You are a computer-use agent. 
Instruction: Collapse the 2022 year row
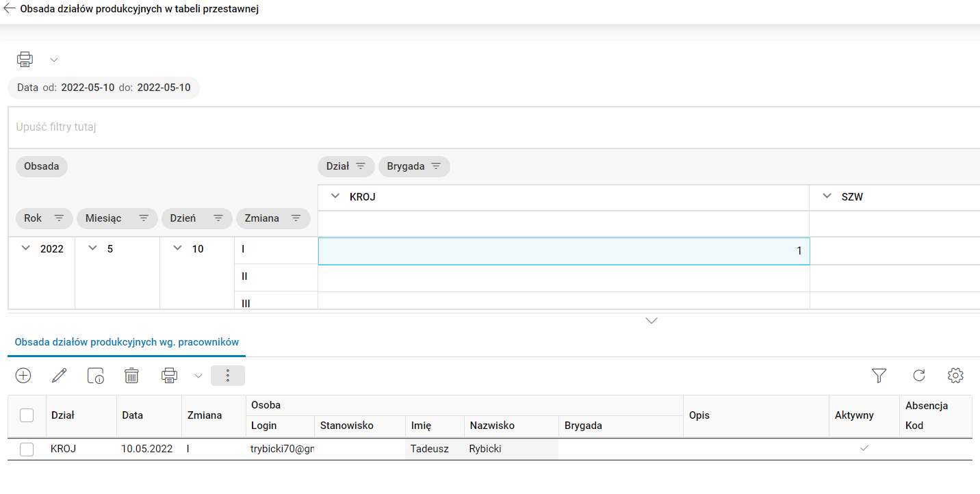pos(26,248)
